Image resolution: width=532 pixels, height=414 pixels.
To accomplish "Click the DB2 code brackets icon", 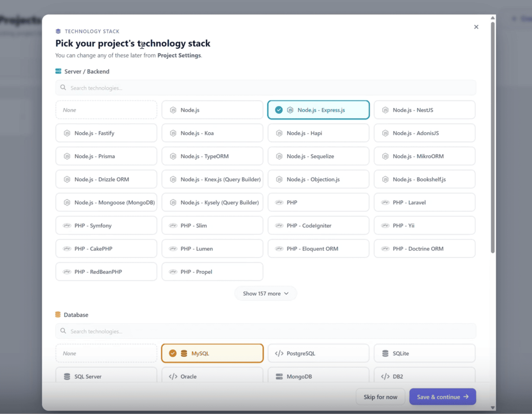I will tap(385, 376).
